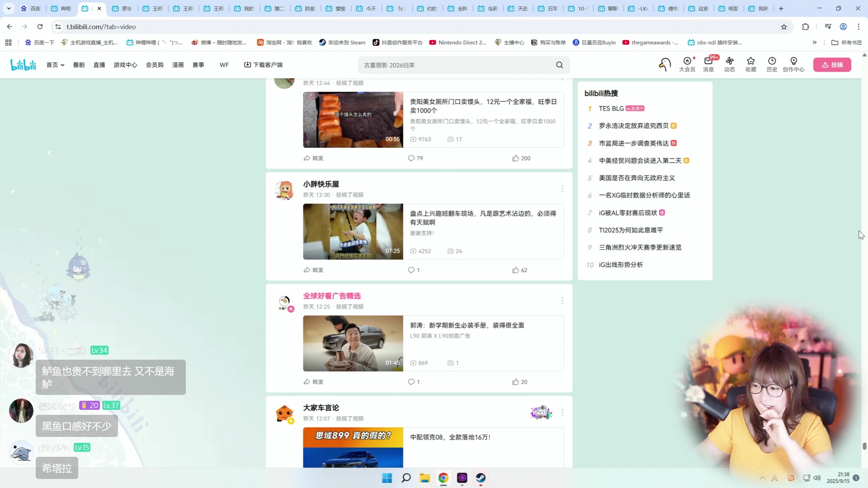Open 番剧 in navigation
Screen dimensions: 868x488
click(x=79, y=65)
